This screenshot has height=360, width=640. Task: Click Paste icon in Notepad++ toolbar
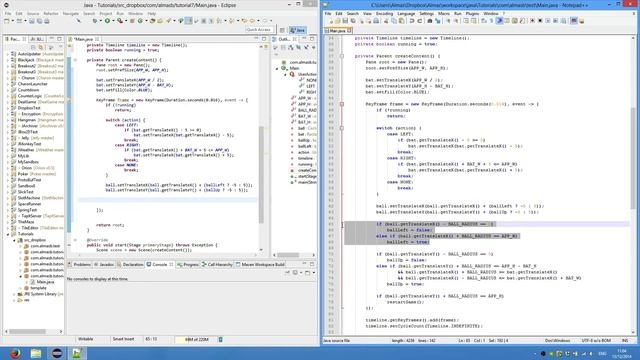tap(402, 21)
